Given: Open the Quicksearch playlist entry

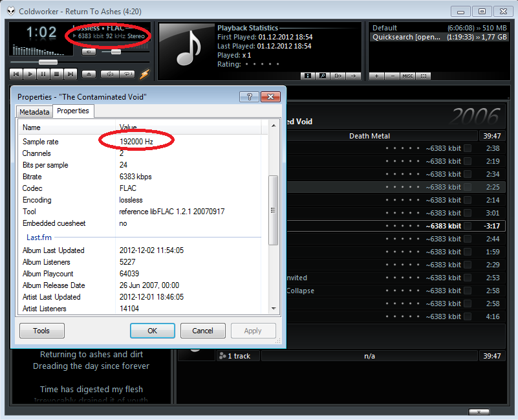Looking at the screenshot, I should coord(439,37).
